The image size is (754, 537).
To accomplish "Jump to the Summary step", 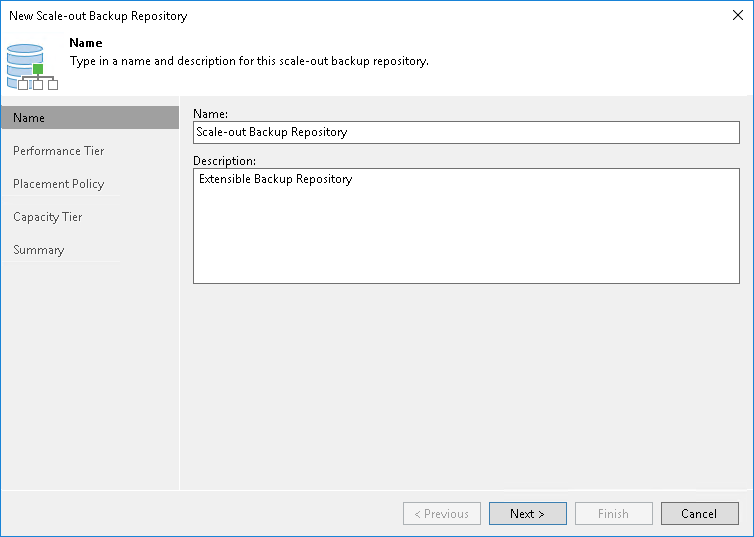I will click(38, 250).
